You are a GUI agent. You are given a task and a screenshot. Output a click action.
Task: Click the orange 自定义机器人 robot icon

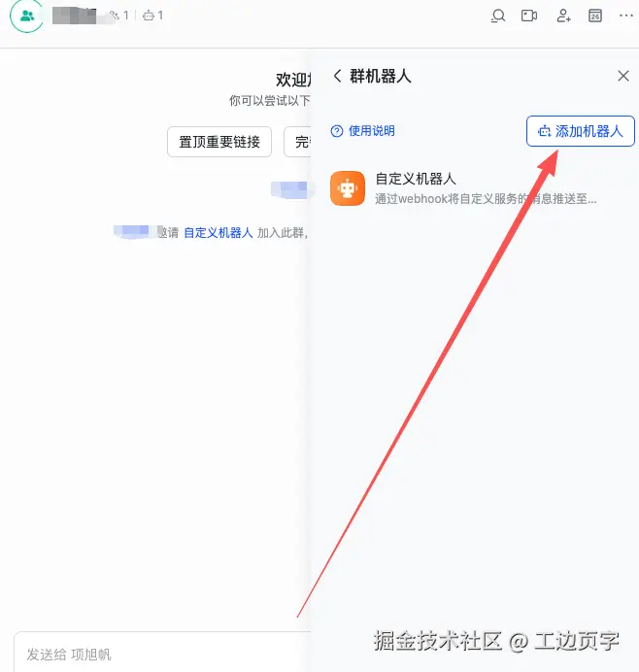pyautogui.click(x=348, y=188)
